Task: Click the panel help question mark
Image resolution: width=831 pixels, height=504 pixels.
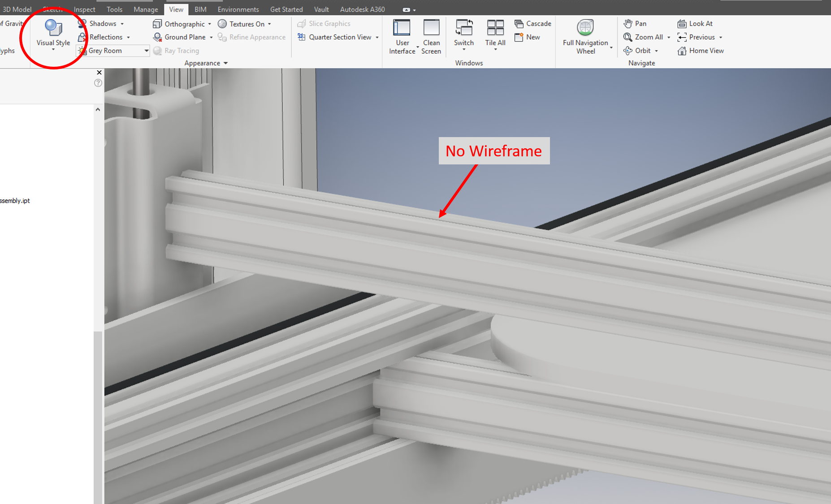Action: [98, 83]
